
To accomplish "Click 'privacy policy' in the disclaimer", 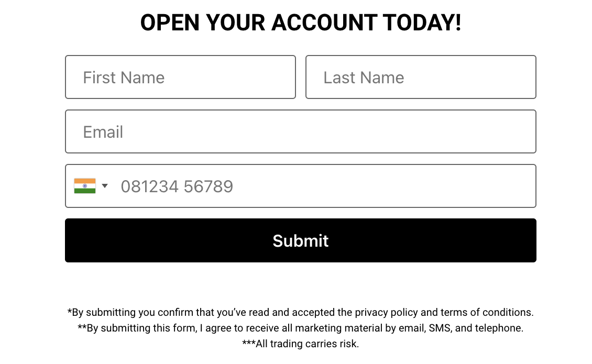I will pos(386,313).
